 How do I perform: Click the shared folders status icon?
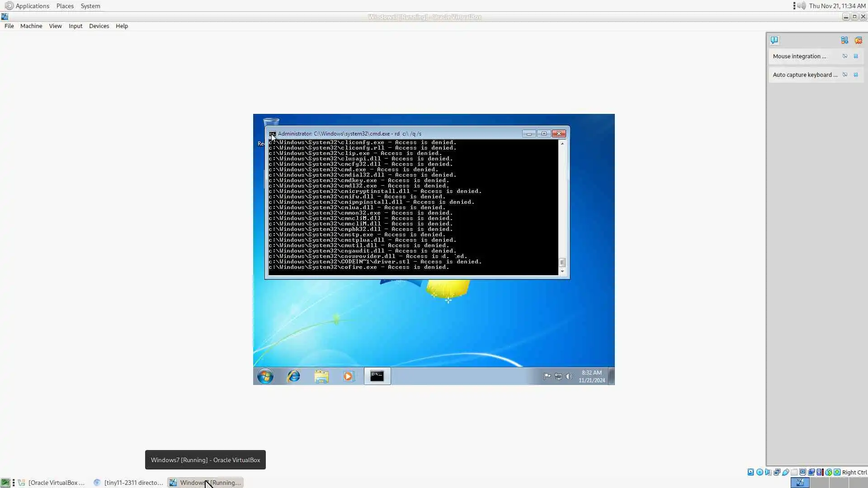[x=794, y=472]
